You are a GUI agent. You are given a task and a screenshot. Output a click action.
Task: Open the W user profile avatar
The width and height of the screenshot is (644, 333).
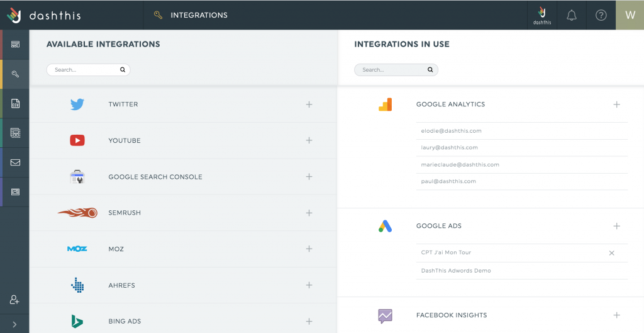pos(630,15)
